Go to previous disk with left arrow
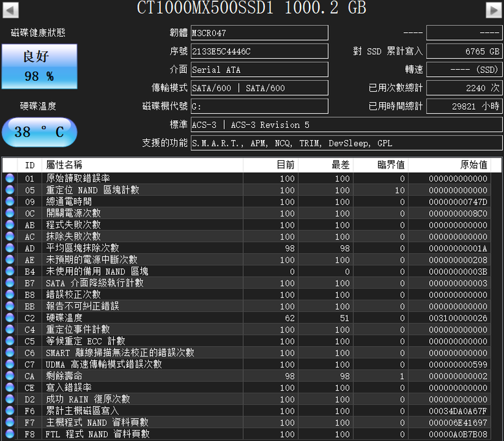The image size is (504, 441). pyautogui.click(x=10, y=10)
